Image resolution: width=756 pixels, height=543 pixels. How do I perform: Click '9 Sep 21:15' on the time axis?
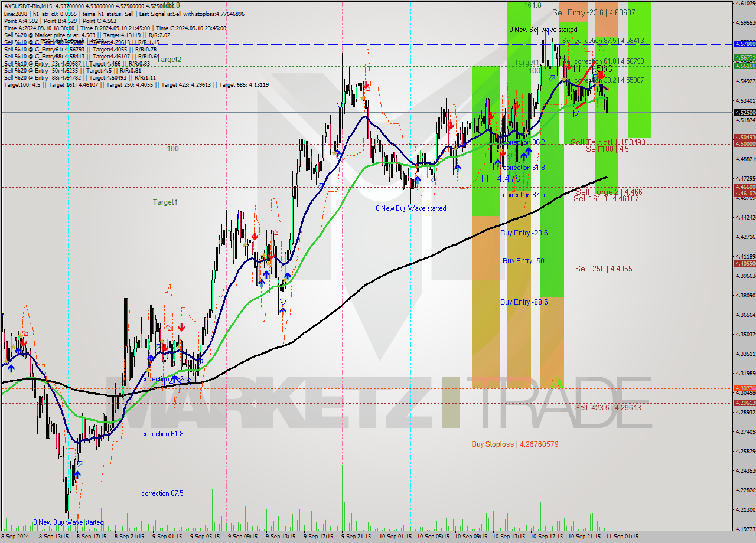pos(357,537)
